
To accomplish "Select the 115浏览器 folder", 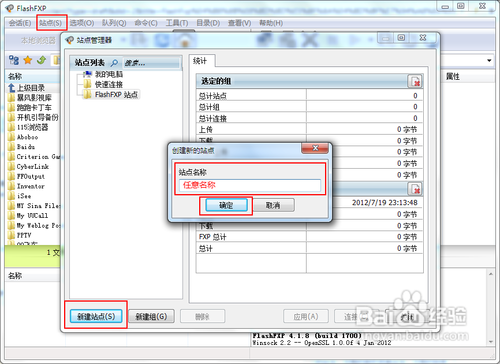I will (32, 127).
